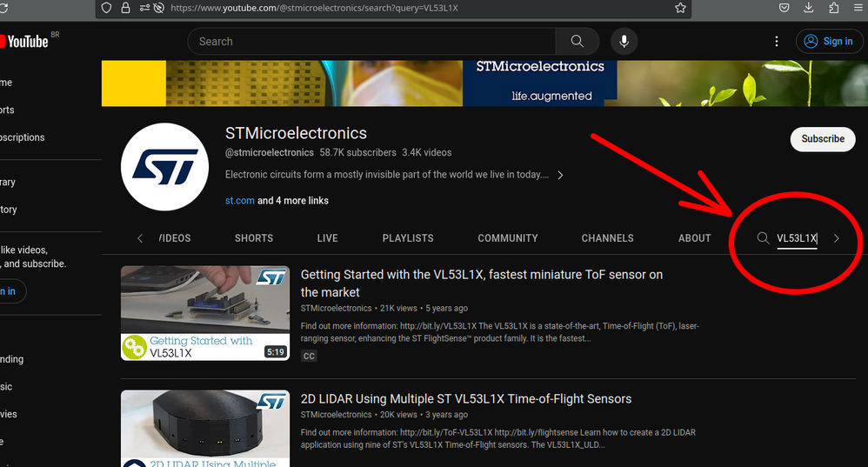Click the padlock site security icon
The height and width of the screenshot is (467, 868).
(x=125, y=8)
